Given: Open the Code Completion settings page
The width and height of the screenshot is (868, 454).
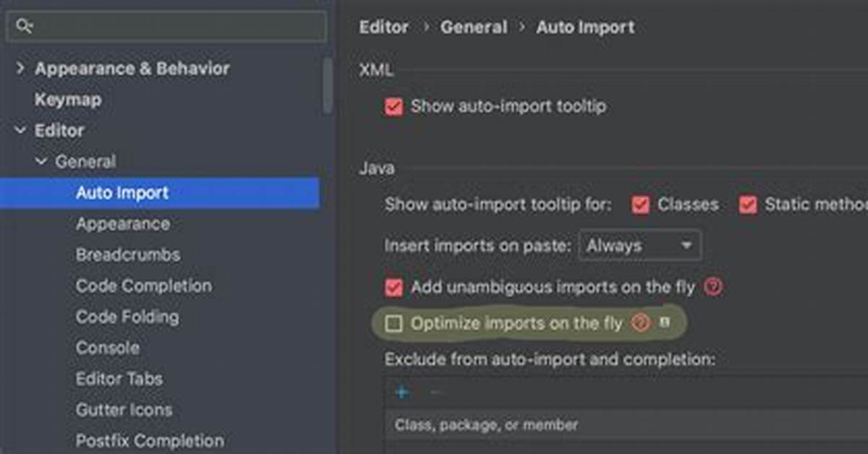Looking at the screenshot, I should [x=144, y=286].
